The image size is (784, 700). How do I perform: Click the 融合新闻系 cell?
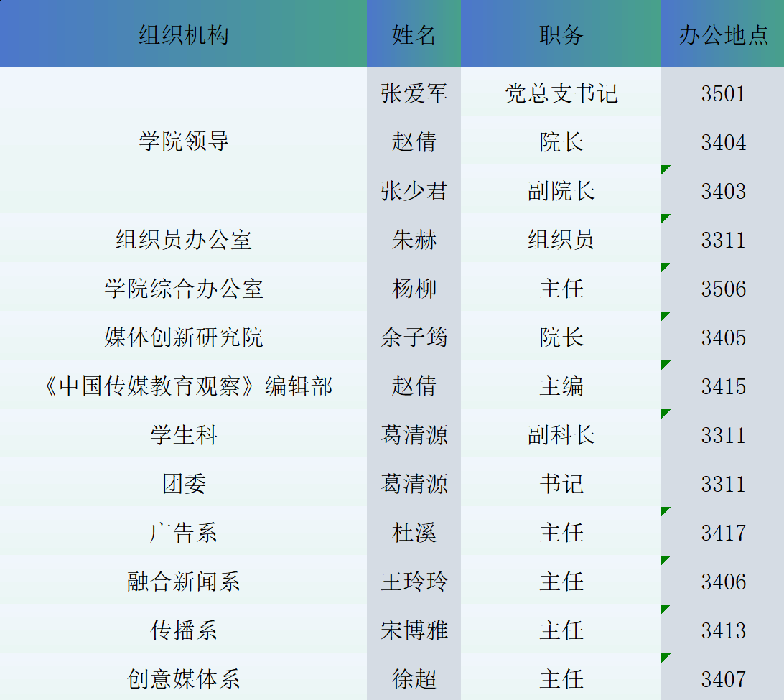pyautogui.click(x=183, y=582)
